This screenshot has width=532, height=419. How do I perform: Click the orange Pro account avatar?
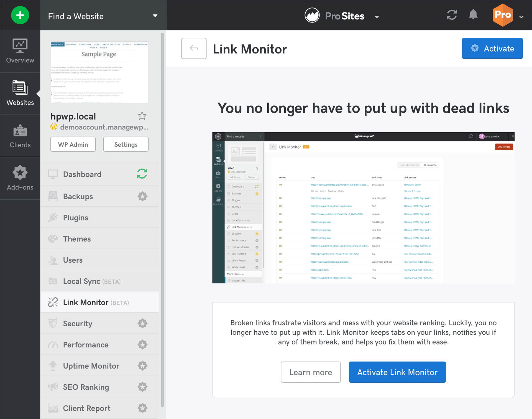click(503, 15)
